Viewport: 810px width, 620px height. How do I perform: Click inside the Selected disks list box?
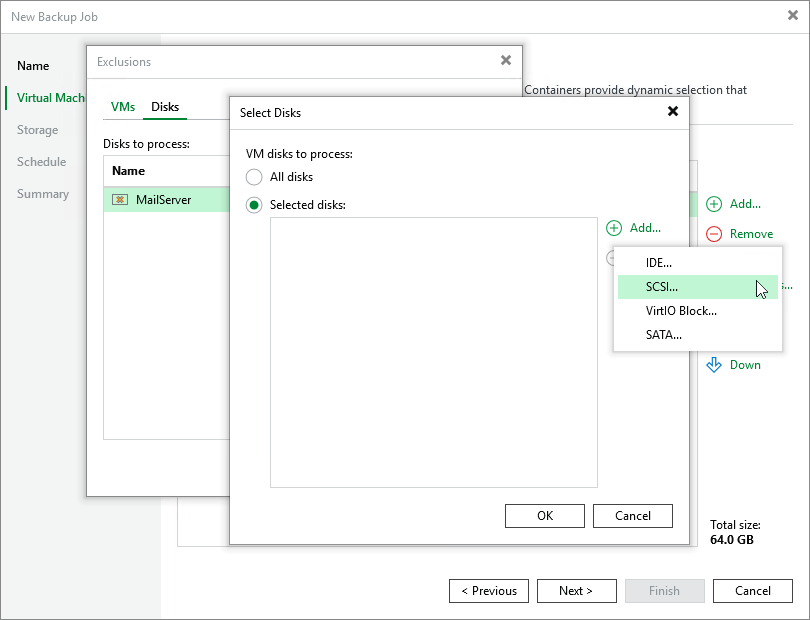click(434, 352)
